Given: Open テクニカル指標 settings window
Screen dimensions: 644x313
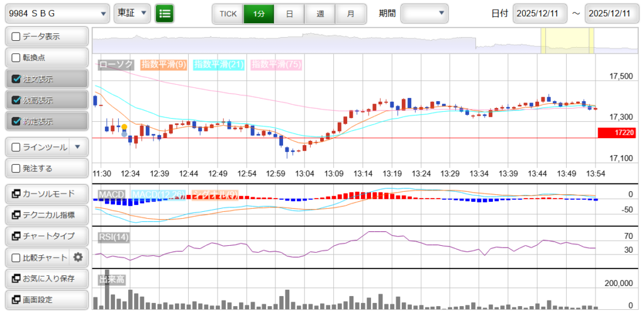Looking at the screenshot, I should pos(46,214).
